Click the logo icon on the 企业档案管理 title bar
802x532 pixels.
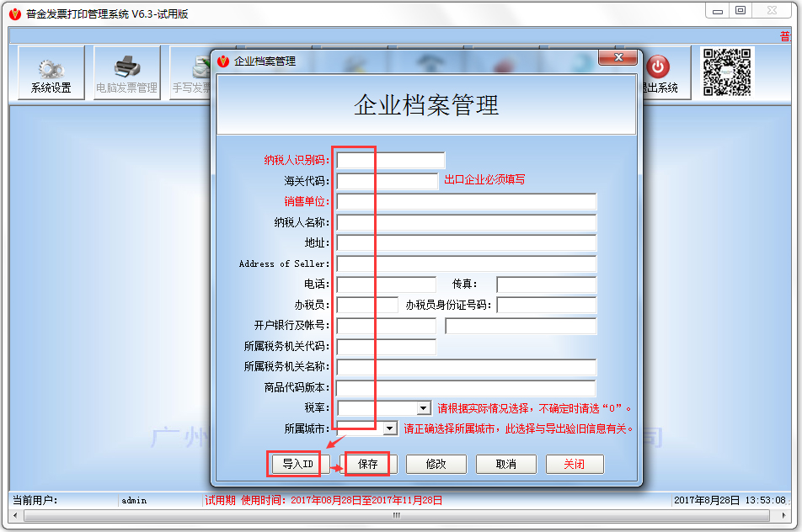point(222,57)
